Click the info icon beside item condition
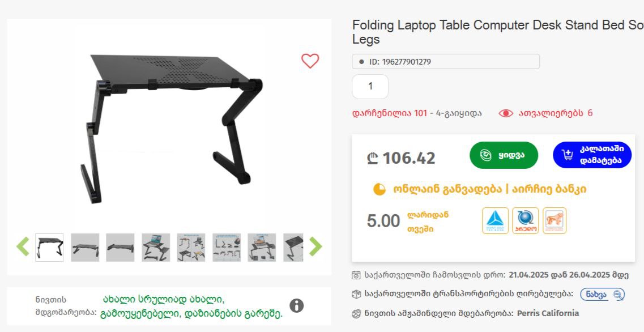Image resolution: width=644 pixels, height=332 pixels. point(297,306)
